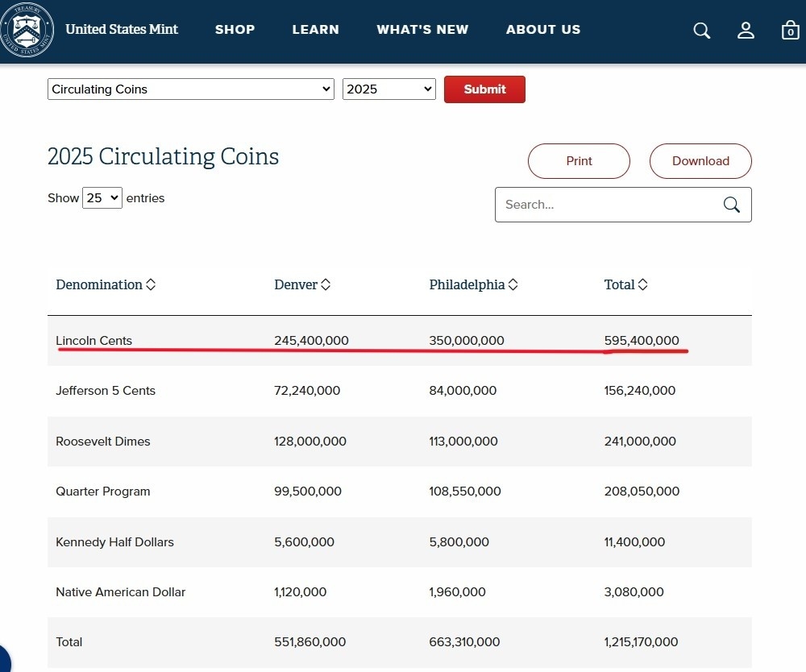Sort table by Total column arrows

642,284
